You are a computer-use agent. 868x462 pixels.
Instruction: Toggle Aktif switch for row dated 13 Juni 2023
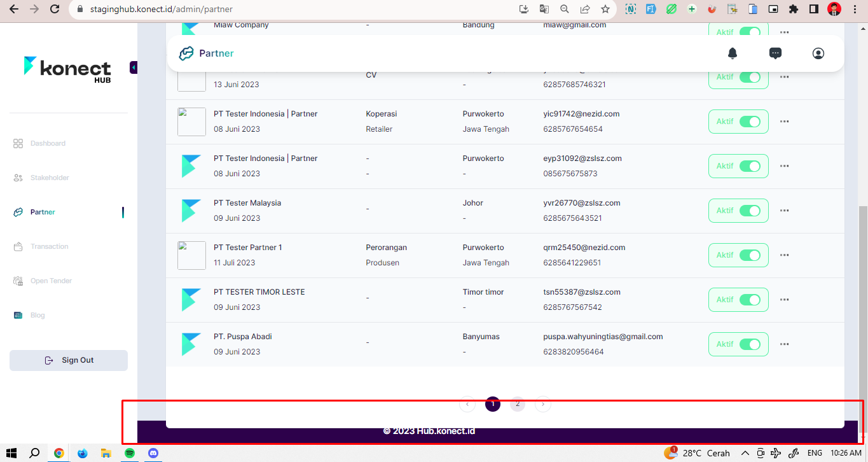750,77
